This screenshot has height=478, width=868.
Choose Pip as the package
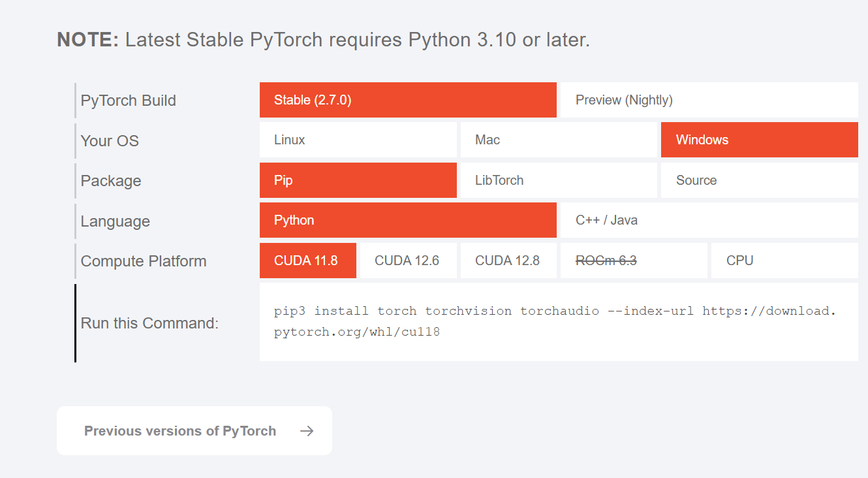click(x=358, y=180)
